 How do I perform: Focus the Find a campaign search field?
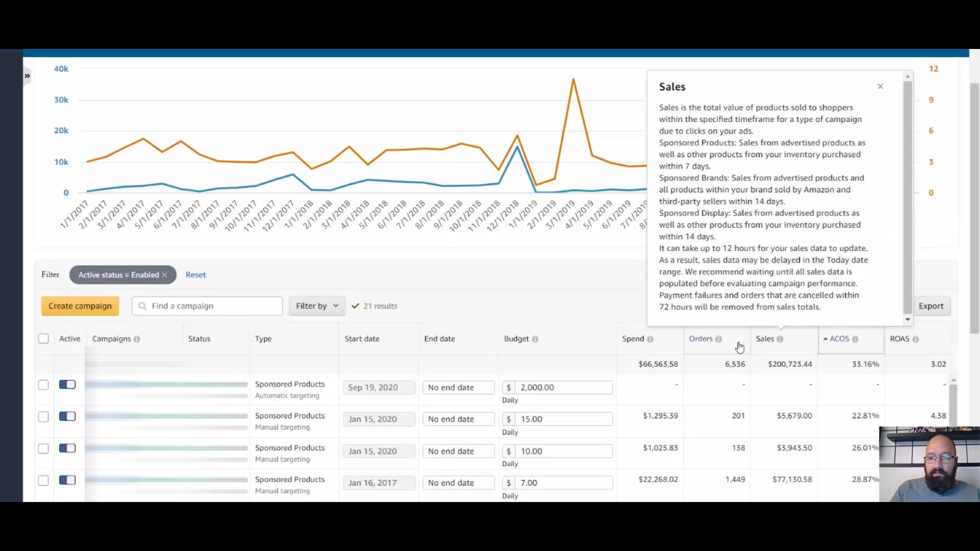click(x=207, y=306)
